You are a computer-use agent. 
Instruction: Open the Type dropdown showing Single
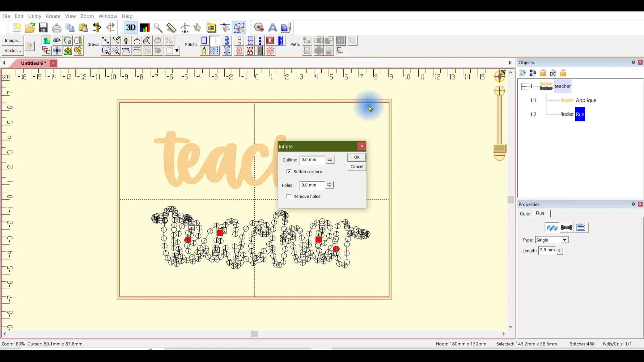coord(564,240)
